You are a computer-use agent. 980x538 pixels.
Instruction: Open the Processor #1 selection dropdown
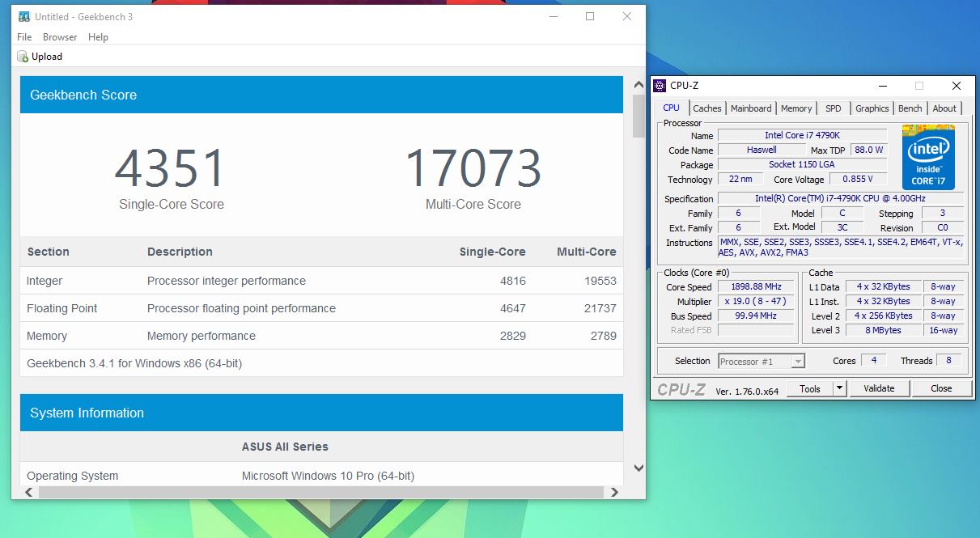pos(761,362)
